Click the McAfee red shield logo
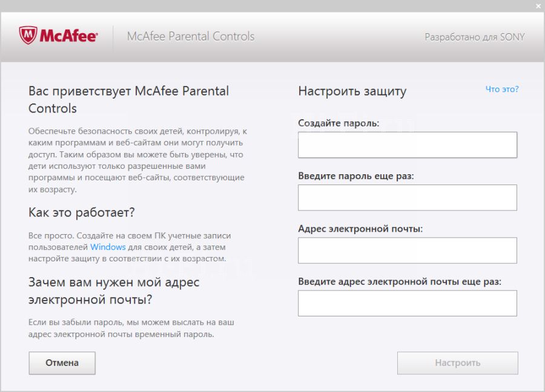 28,36
